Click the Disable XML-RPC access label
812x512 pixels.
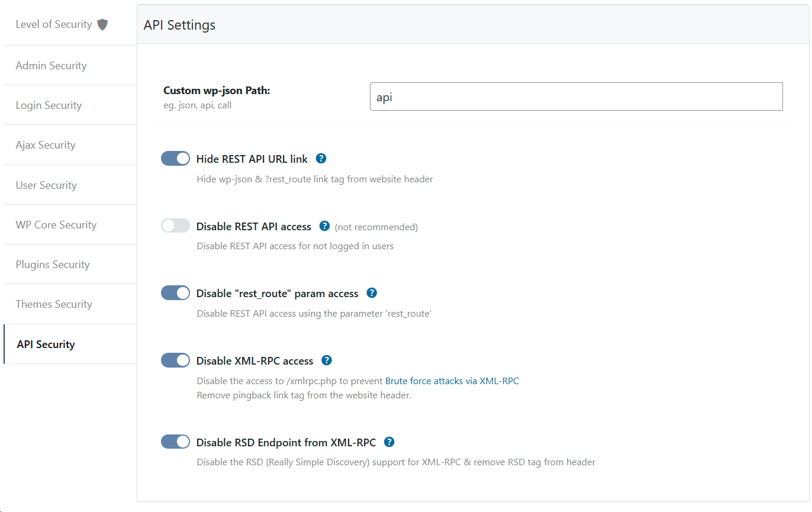tap(255, 361)
